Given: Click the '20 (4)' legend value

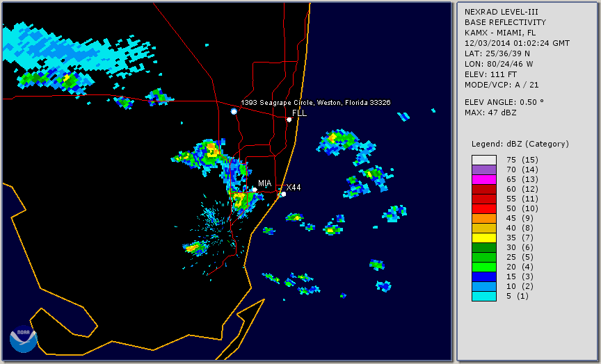Looking at the screenshot, I should point(520,267).
